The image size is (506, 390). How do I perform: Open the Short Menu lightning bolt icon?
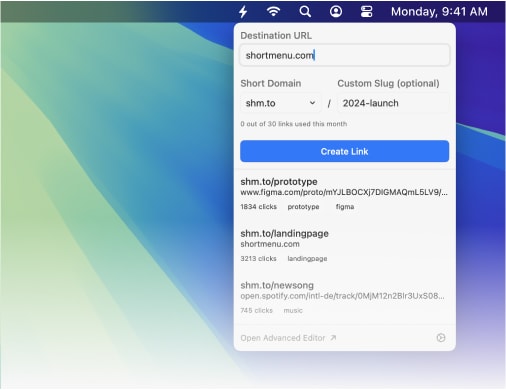coord(243,12)
